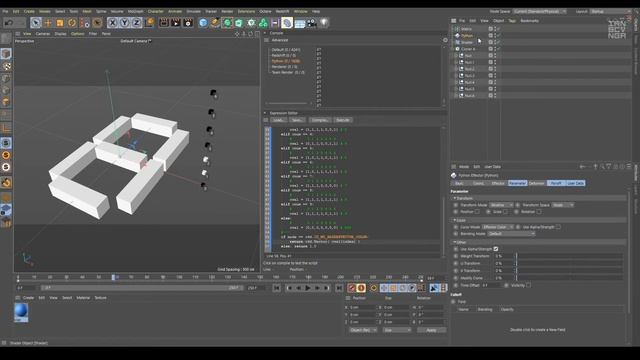Toggle the Y axis lock
Viewport: 640px width, 360px height.
[x=125, y=23]
